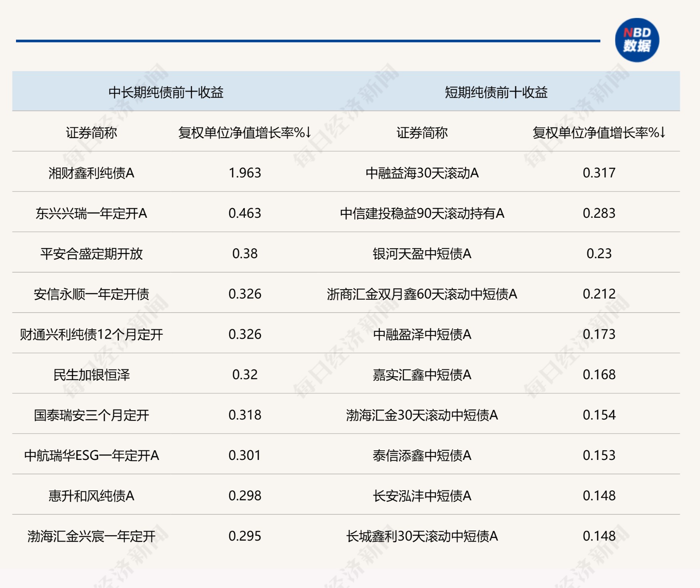Click 中航瑞华ESG一年定开A fund name

click(91, 456)
